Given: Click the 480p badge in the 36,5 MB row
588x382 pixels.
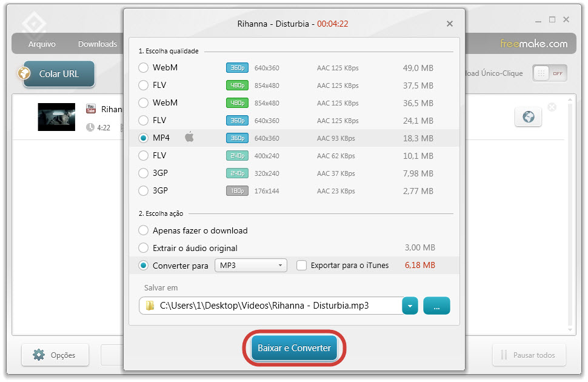Looking at the screenshot, I should (237, 103).
